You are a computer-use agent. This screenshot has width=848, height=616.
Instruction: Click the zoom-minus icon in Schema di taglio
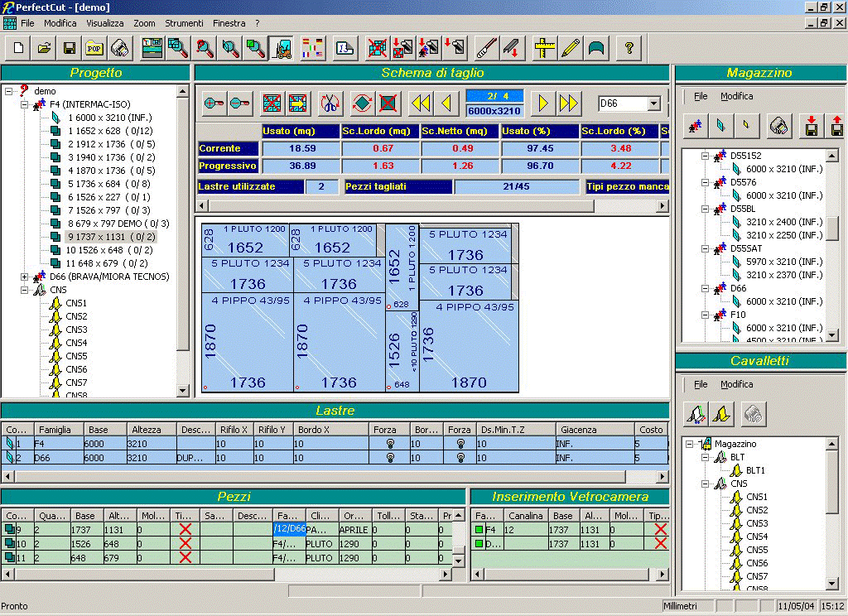click(240, 103)
